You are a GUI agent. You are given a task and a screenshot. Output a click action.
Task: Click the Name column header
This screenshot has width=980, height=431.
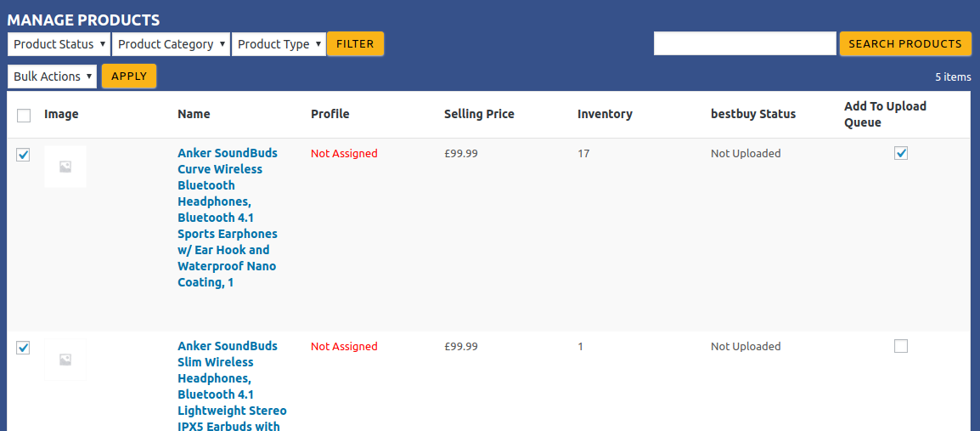194,114
